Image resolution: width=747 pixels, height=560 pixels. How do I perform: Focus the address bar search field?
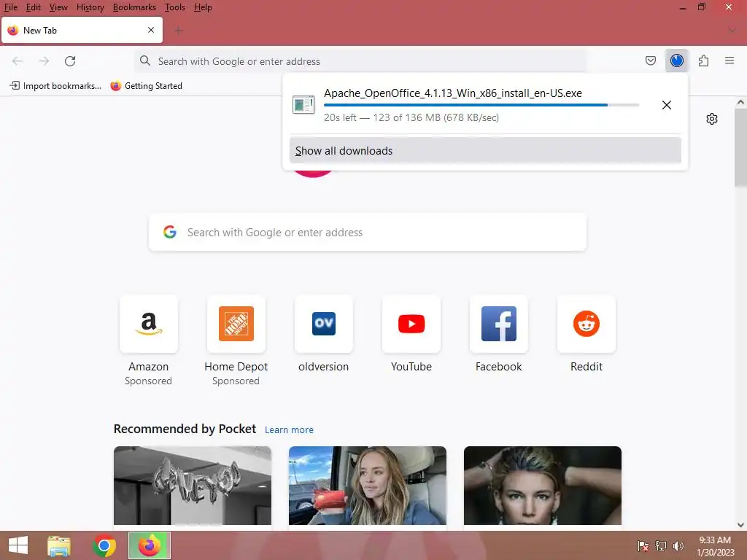tap(360, 61)
